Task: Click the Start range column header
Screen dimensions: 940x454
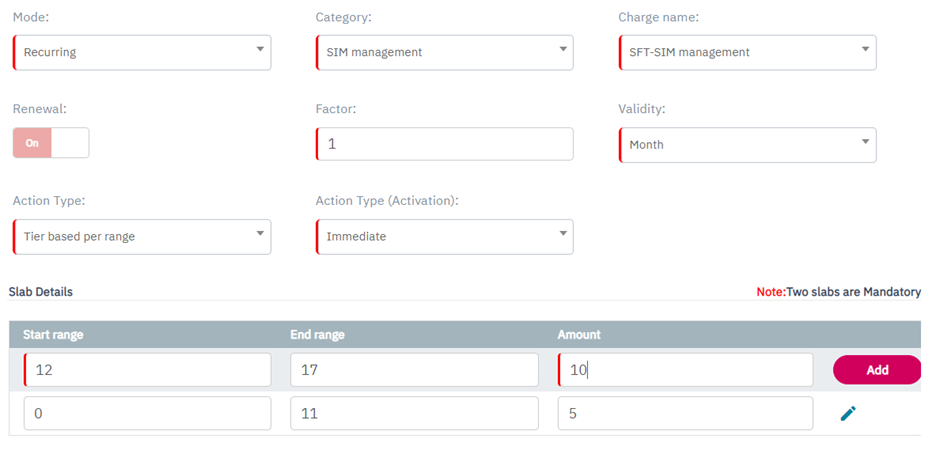Action: (x=53, y=335)
